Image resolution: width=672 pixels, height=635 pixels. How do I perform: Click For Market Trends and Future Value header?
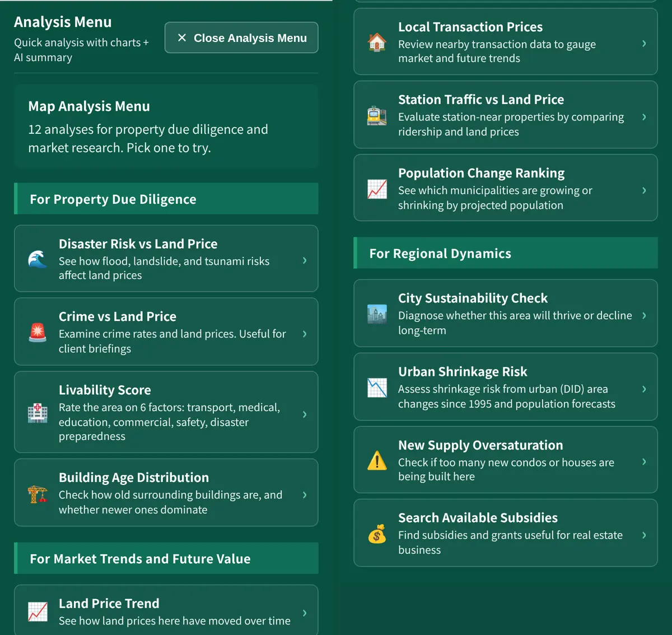(166, 558)
